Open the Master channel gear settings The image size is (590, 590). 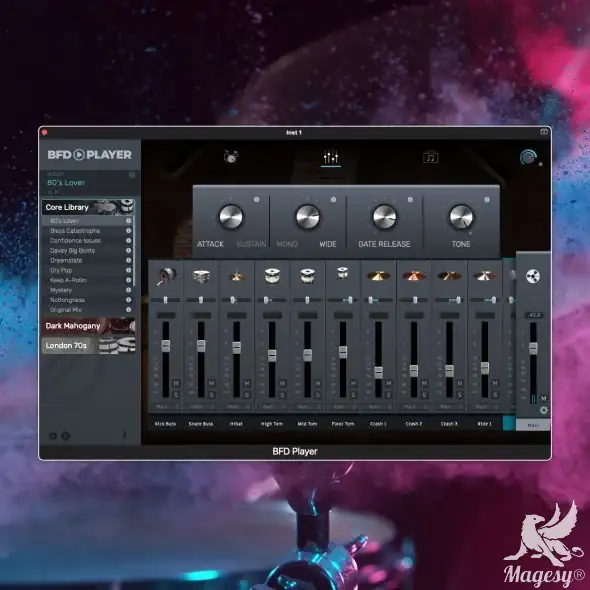coord(544,410)
